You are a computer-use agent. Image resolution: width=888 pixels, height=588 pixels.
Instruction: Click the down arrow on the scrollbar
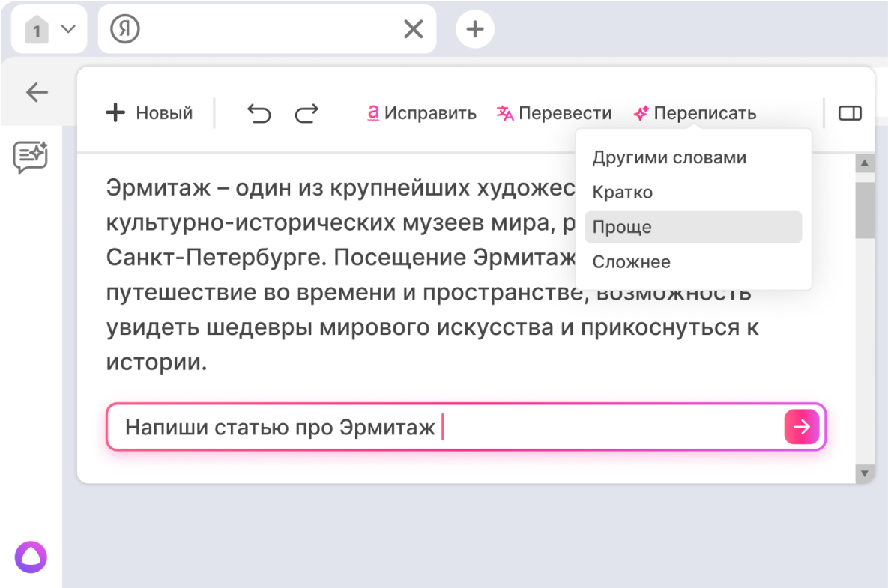pyautogui.click(x=865, y=473)
